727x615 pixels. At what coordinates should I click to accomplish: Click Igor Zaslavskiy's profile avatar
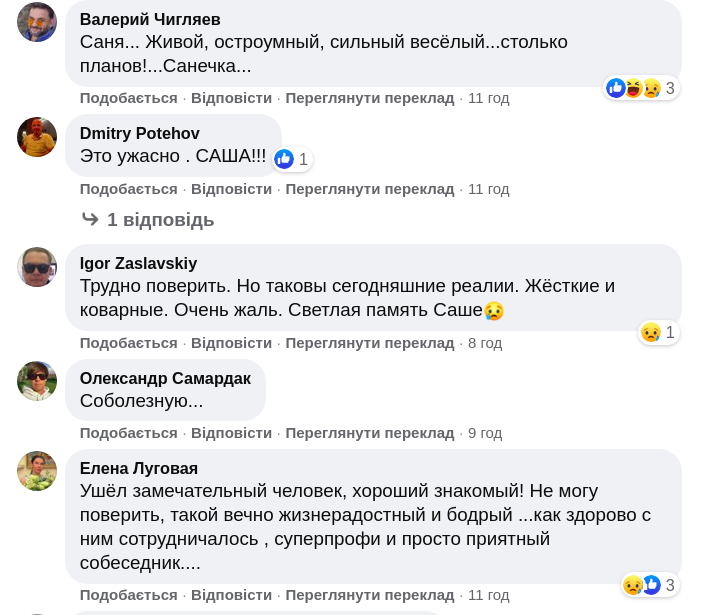click(37, 267)
